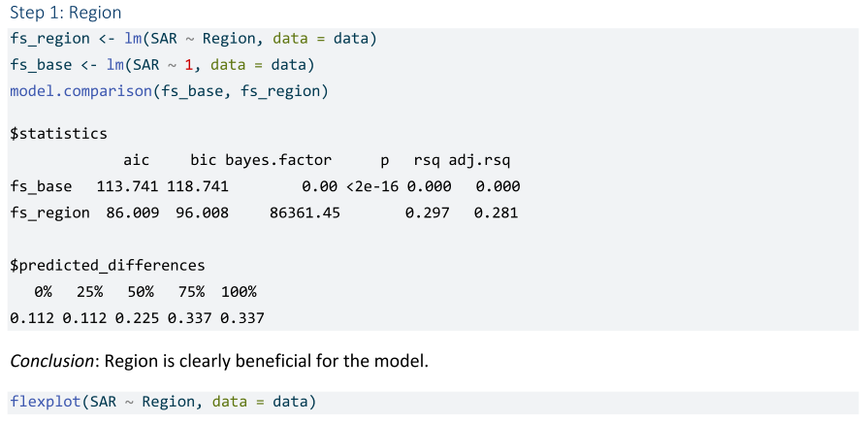Image resolution: width=868 pixels, height=423 pixels.
Task: Click the model.comparison function call
Action: click(169, 92)
